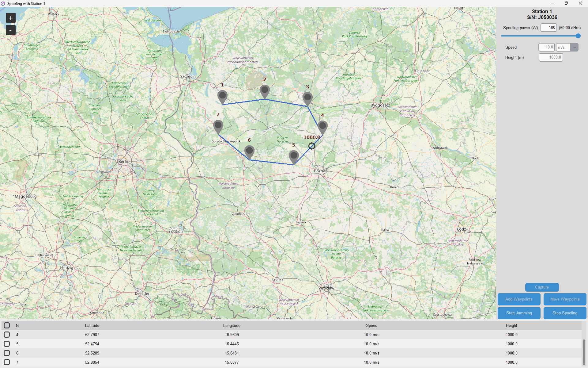
Task: Click the Wrocław label on the map
Action: (x=326, y=288)
